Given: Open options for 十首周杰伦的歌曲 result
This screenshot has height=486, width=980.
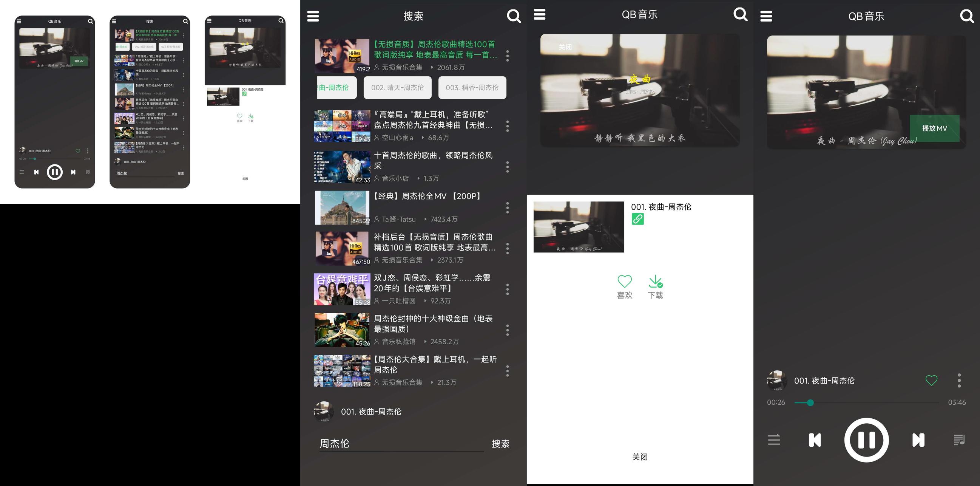Looking at the screenshot, I should click(508, 167).
